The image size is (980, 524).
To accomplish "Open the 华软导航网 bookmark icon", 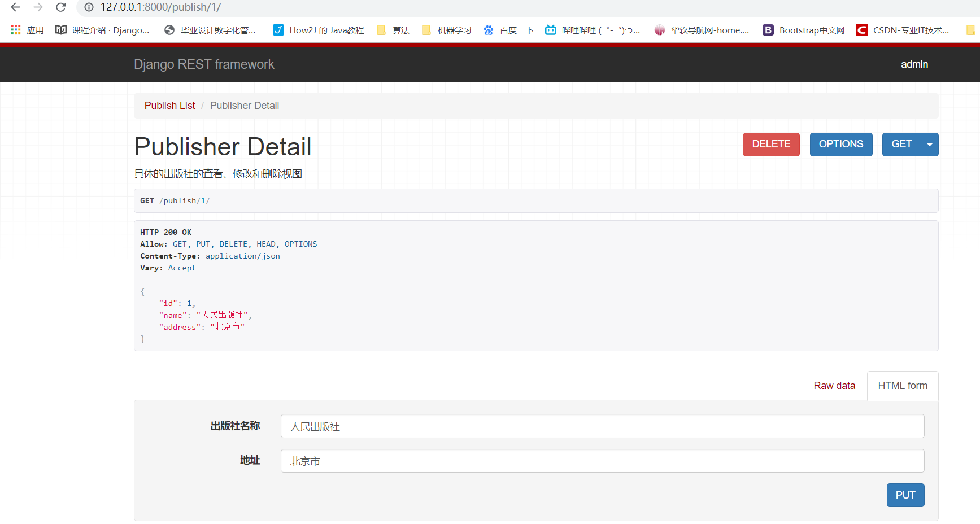I will click(x=660, y=30).
